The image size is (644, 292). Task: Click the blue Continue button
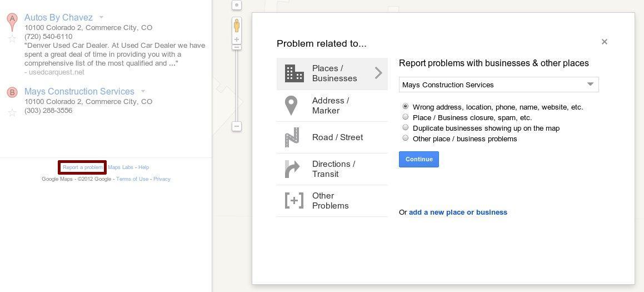pos(418,159)
